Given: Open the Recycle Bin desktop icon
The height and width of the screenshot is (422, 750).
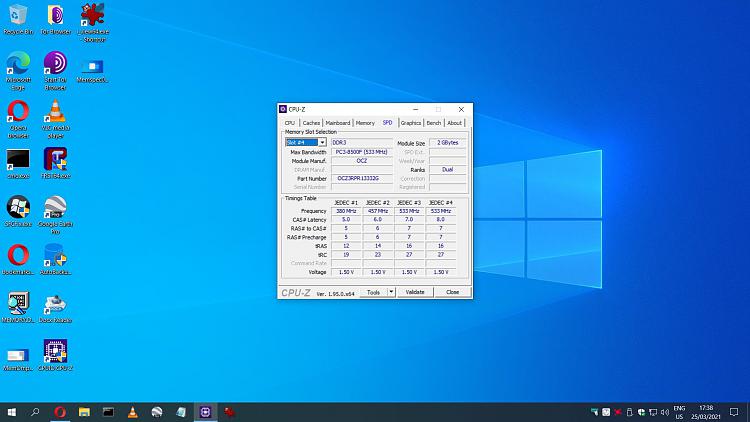Looking at the screenshot, I should pyautogui.click(x=18, y=19).
